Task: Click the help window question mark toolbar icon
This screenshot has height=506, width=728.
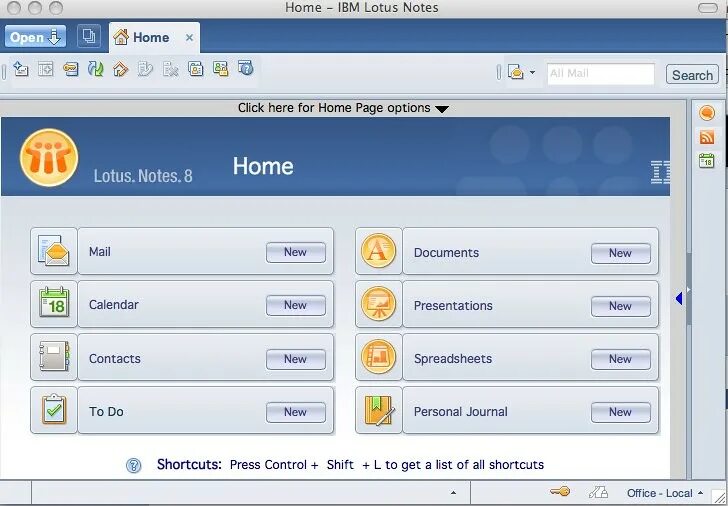Action: 246,68
